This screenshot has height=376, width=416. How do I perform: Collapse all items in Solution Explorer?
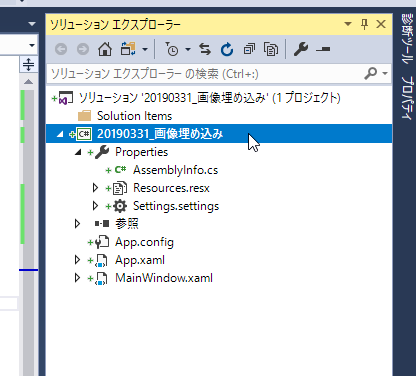pyautogui.click(x=249, y=49)
